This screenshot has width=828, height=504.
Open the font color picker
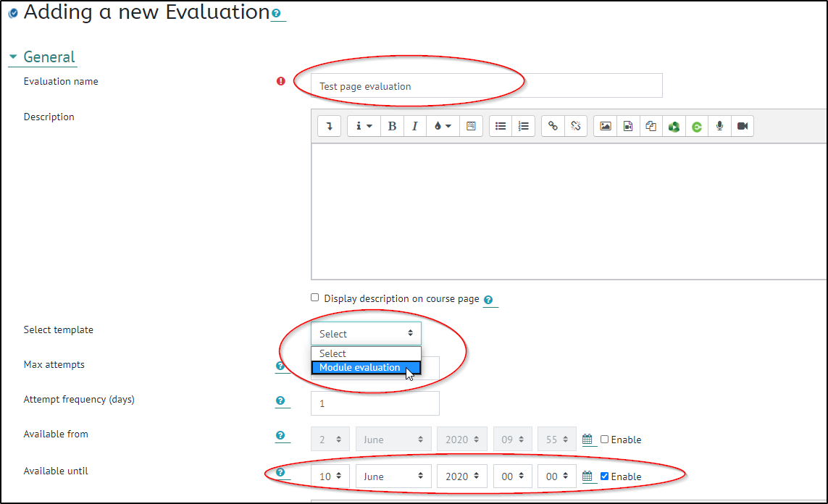tap(443, 126)
